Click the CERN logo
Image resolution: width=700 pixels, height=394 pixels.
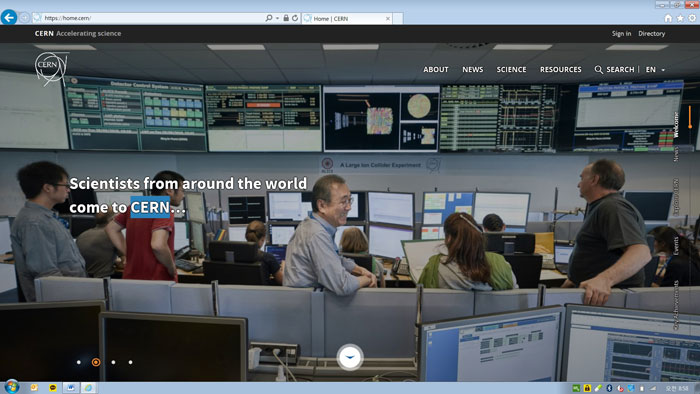click(51, 68)
